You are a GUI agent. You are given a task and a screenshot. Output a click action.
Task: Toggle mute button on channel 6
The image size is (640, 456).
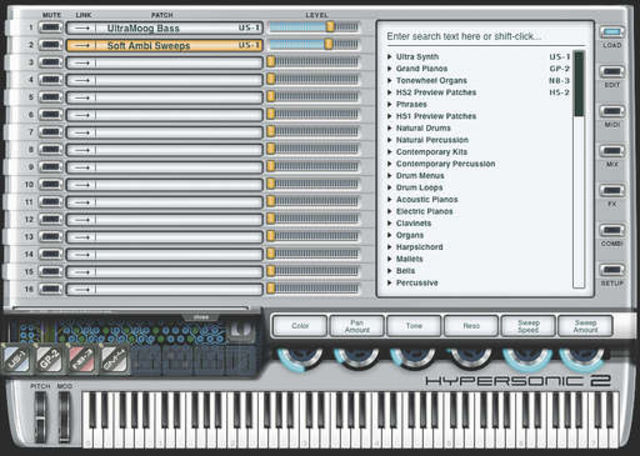[x=51, y=115]
